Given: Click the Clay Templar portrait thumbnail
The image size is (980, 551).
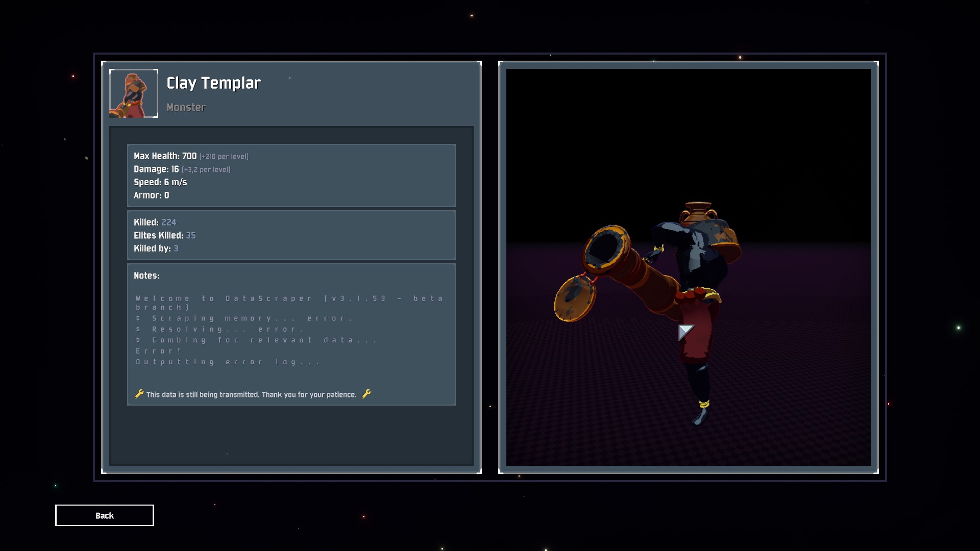Looking at the screenshot, I should 134,93.
